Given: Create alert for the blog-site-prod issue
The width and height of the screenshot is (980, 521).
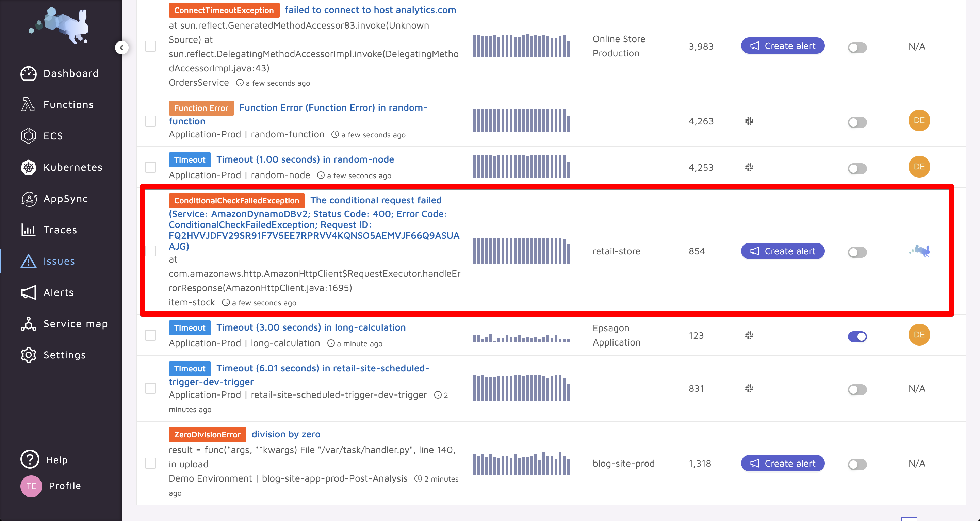Looking at the screenshot, I should (783, 464).
